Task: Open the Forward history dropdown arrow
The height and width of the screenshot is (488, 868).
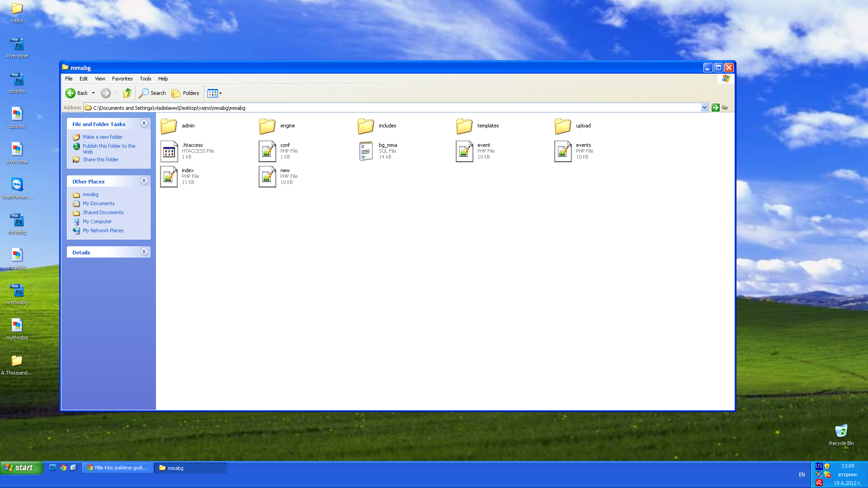Action: 116,93
